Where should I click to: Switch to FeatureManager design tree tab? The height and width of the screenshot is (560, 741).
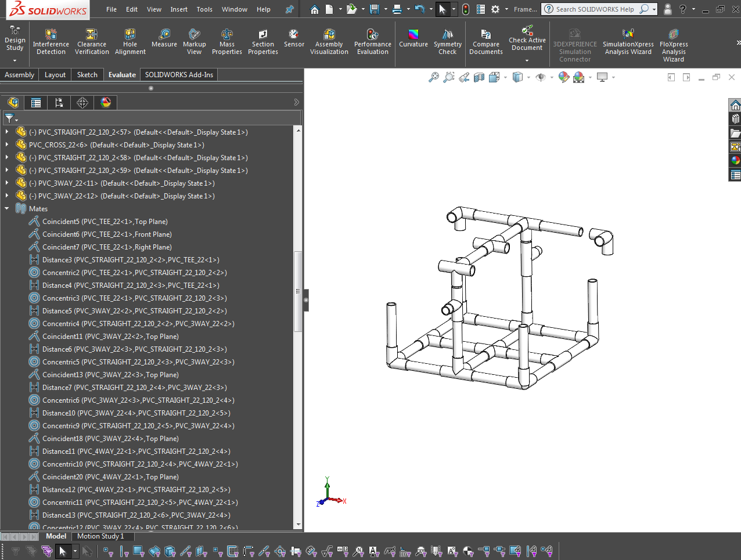13,103
